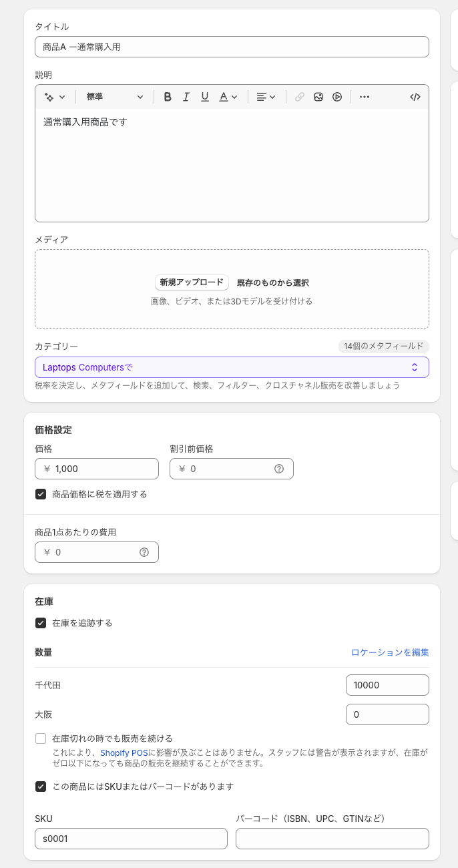Image resolution: width=458 pixels, height=868 pixels.
Task: Toggle 在庫を追跡する checkbox
Action: (x=41, y=623)
